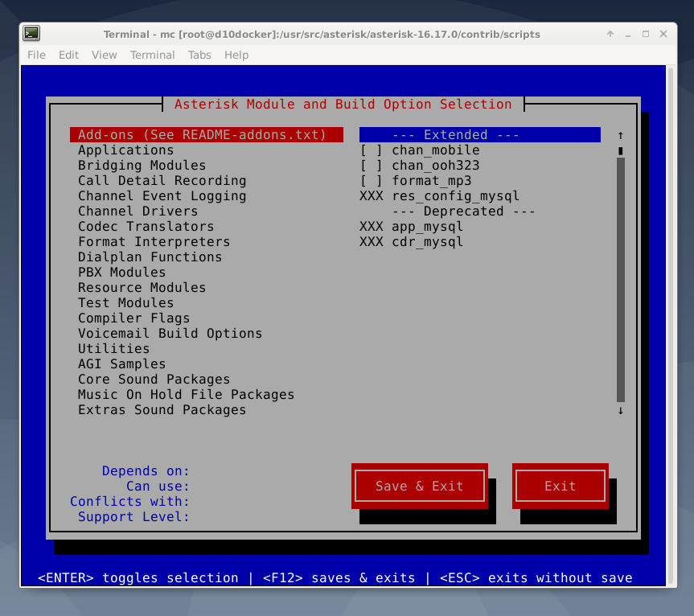Toggle the format_mp3 checkbox
Image resolution: width=694 pixels, height=616 pixels.
[371, 181]
